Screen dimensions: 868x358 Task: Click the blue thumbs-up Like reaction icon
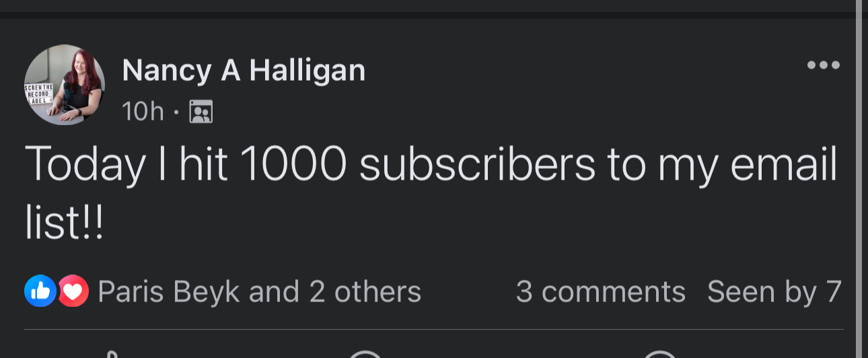click(40, 291)
